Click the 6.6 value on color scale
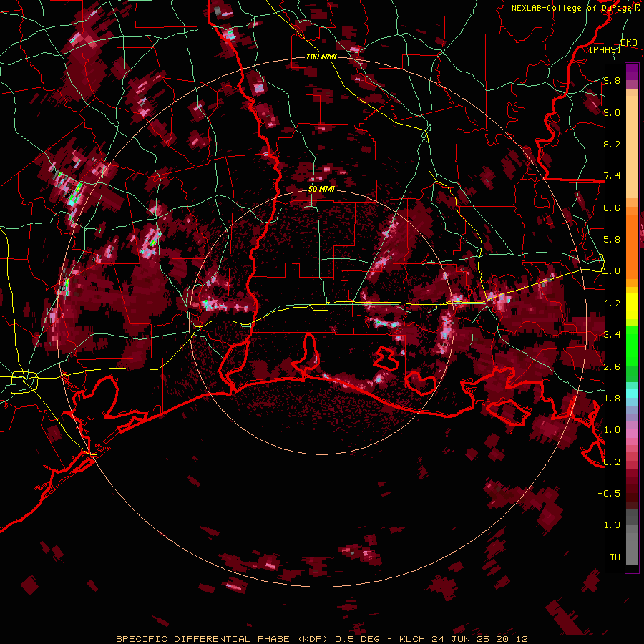Image resolution: width=644 pixels, height=644 pixels. [x=612, y=208]
